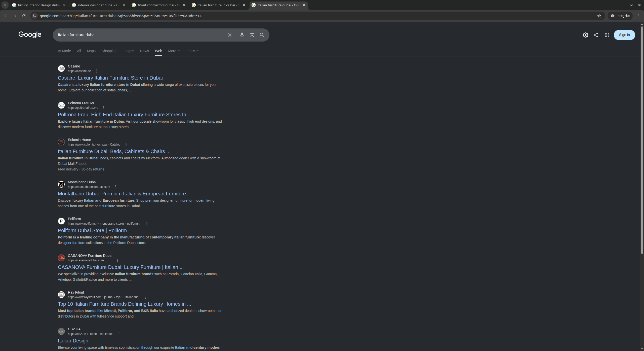Click the share icon near Sign in
This screenshot has width=644, height=351.
595,35
